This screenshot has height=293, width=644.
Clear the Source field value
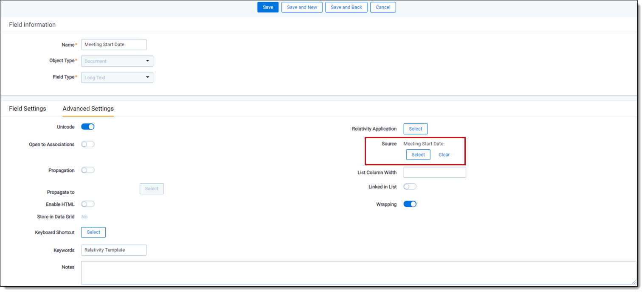pyautogui.click(x=444, y=155)
